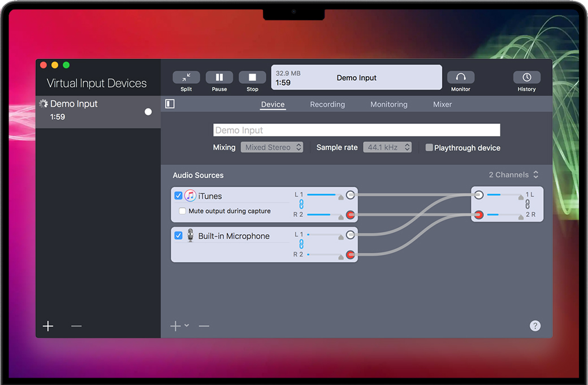Open the Mixing mode dropdown

272,148
